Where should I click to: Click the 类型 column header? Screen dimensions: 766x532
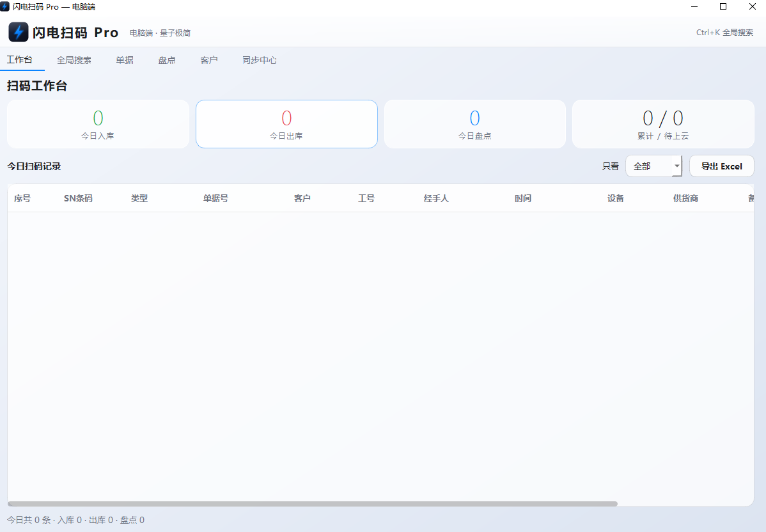139,198
